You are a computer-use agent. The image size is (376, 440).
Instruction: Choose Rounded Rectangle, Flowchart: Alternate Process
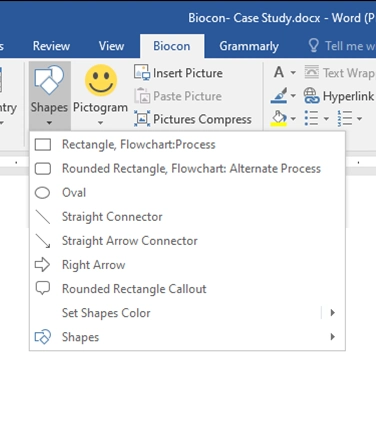(187, 169)
